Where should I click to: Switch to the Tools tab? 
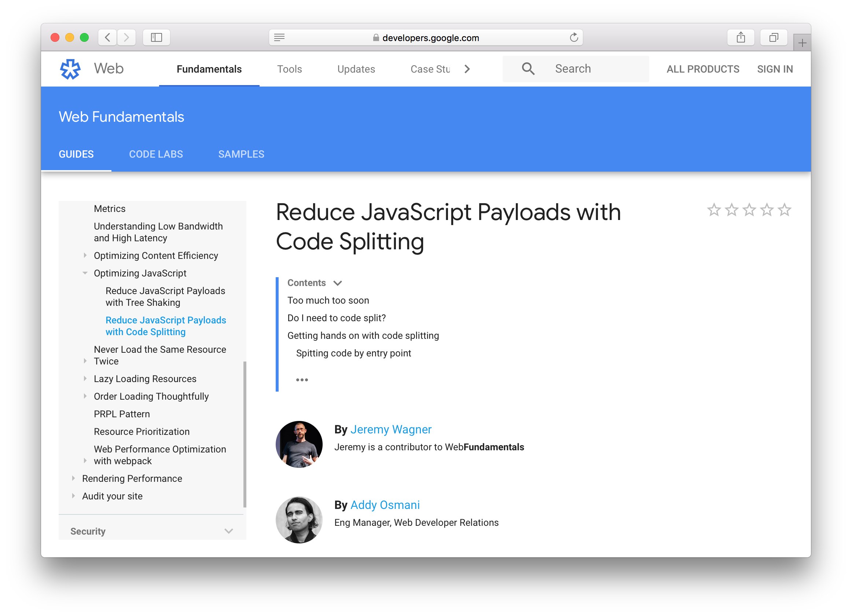(289, 69)
